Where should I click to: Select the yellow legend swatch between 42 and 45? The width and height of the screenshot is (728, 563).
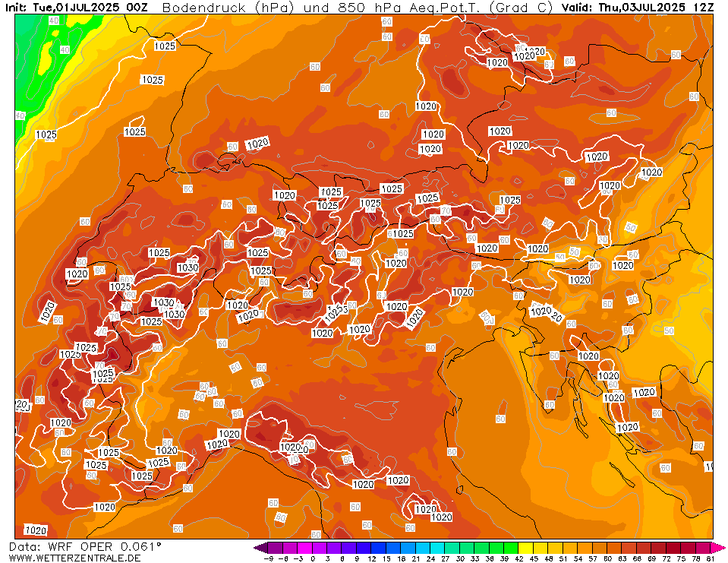point(526,548)
